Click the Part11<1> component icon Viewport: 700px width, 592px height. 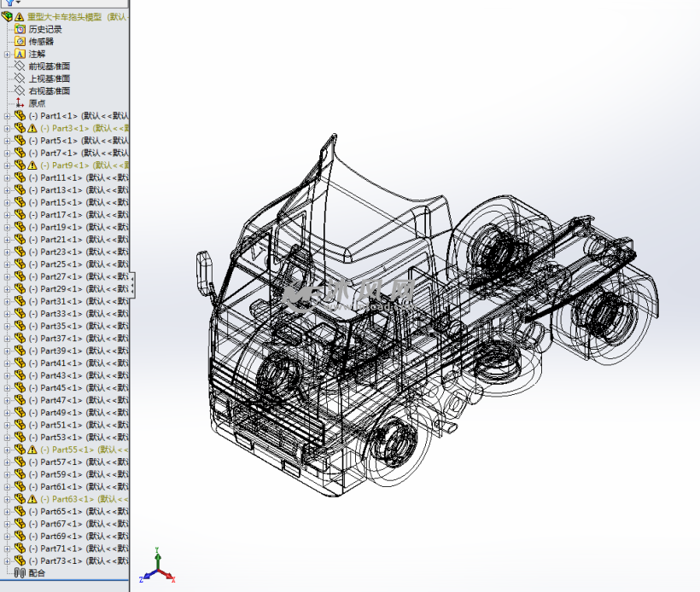(20, 177)
